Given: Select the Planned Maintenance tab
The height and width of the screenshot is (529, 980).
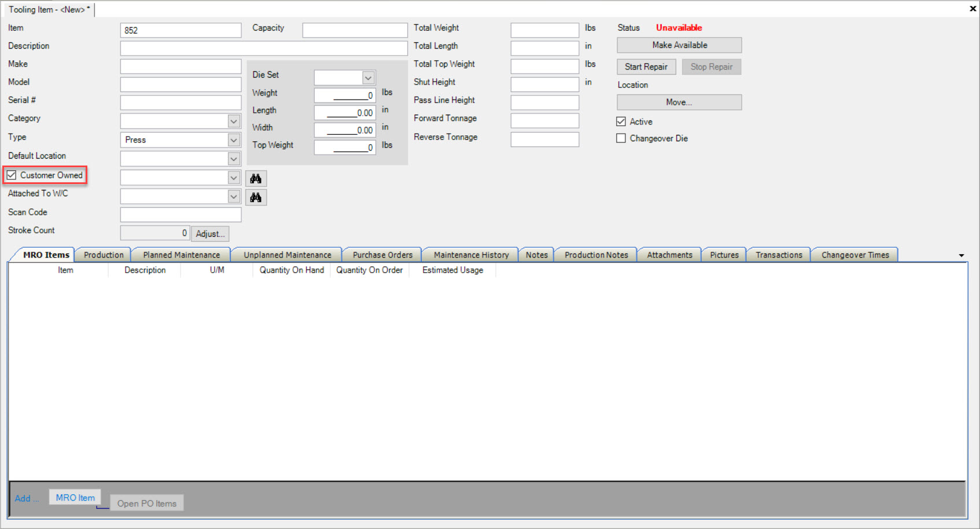Looking at the screenshot, I should click(x=182, y=255).
